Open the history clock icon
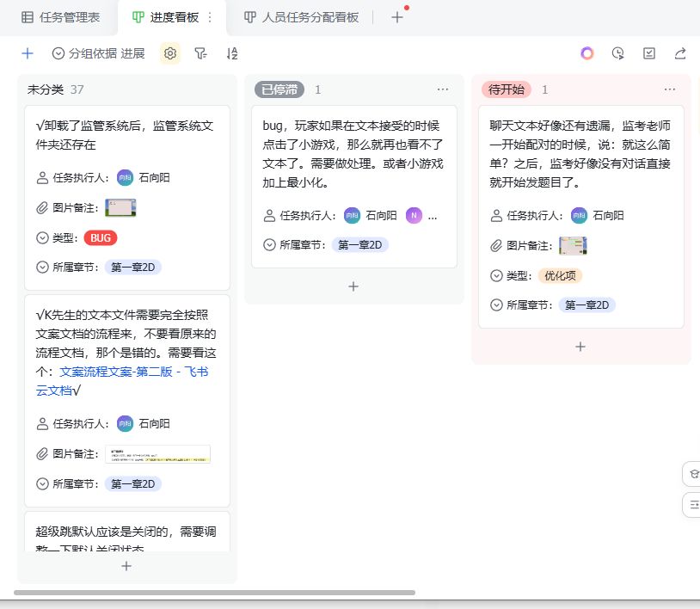The image size is (700, 609). (618, 53)
